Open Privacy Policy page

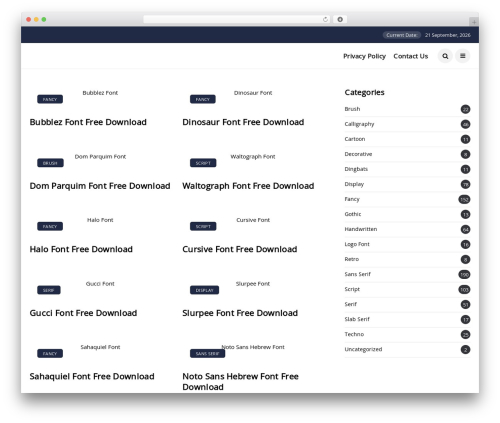point(364,56)
